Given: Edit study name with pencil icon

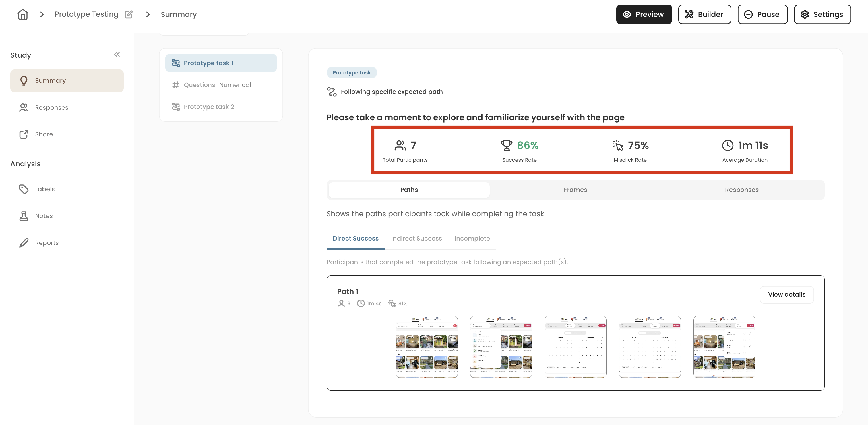Looking at the screenshot, I should point(129,14).
